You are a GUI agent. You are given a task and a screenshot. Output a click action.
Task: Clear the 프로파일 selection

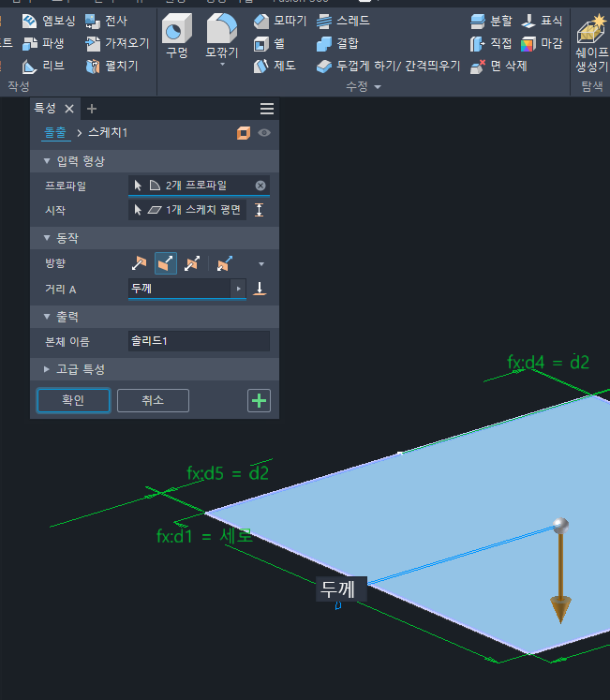pos(260,186)
